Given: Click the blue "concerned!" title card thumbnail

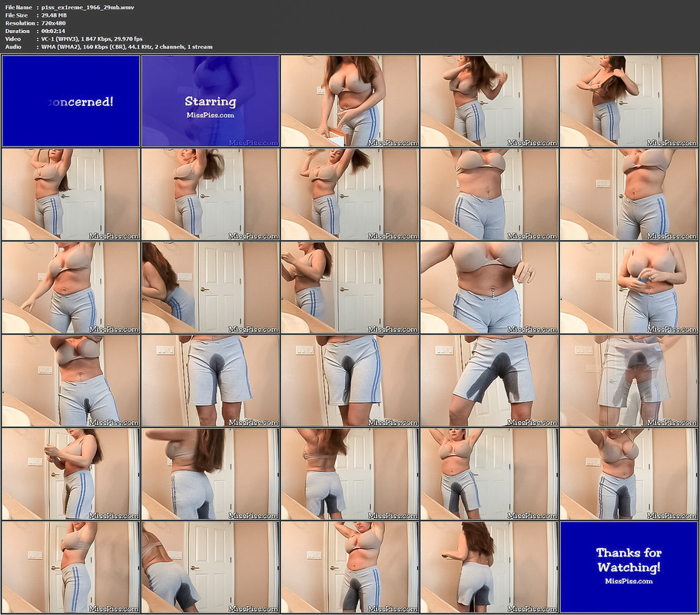Looking at the screenshot, I should (71, 101).
